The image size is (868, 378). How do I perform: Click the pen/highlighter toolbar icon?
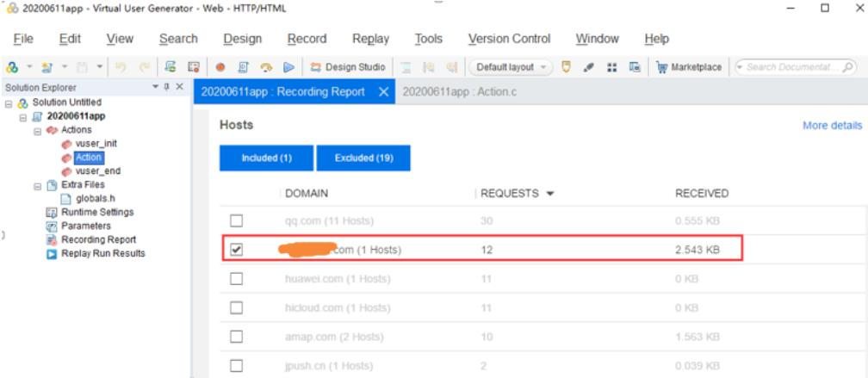[x=589, y=67]
